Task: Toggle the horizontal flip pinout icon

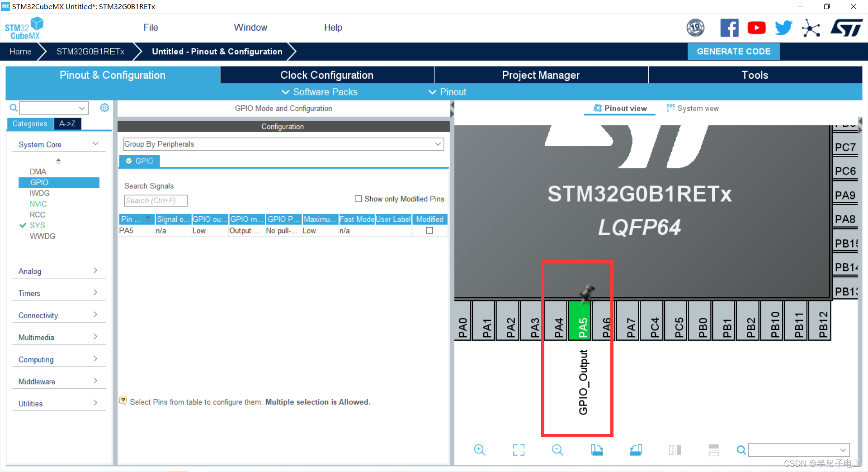Action: click(675, 450)
